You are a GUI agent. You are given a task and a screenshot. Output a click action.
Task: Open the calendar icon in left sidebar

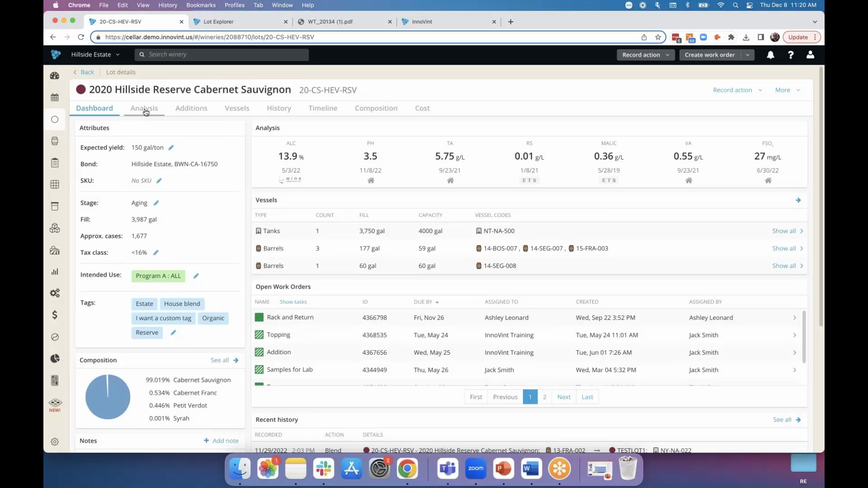[55, 97]
